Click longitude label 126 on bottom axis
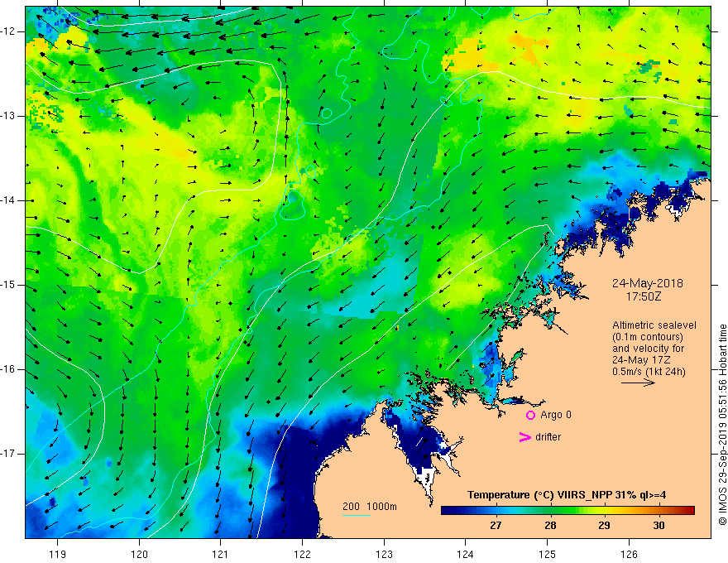The width and height of the screenshot is (728, 563). point(629,554)
